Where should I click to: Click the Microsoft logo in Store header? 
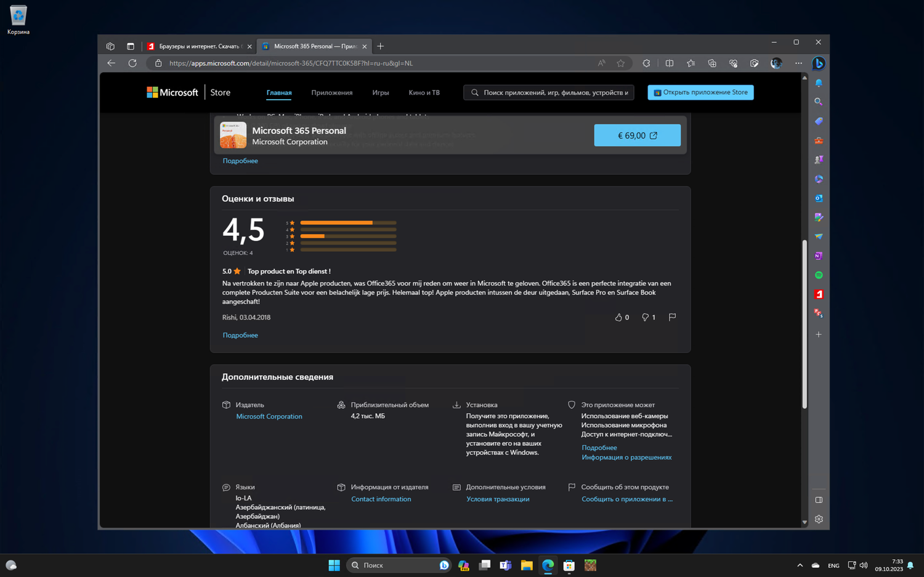pos(172,92)
